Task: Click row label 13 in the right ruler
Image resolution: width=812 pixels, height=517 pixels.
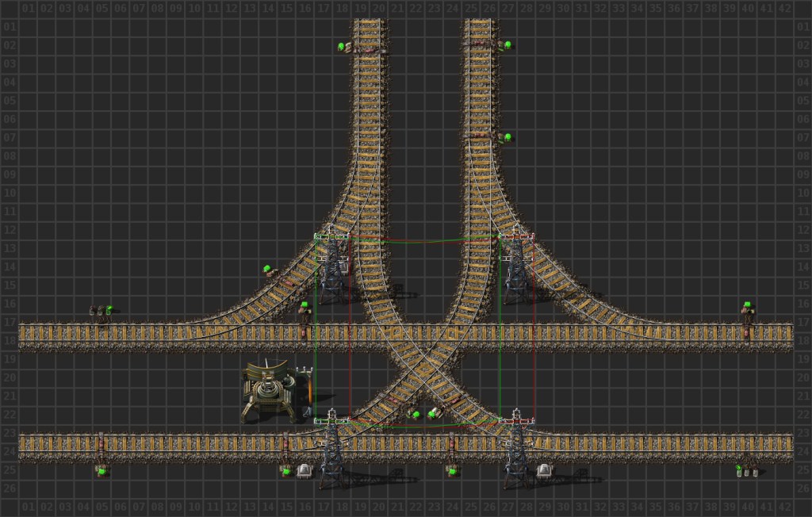Action: pos(802,248)
